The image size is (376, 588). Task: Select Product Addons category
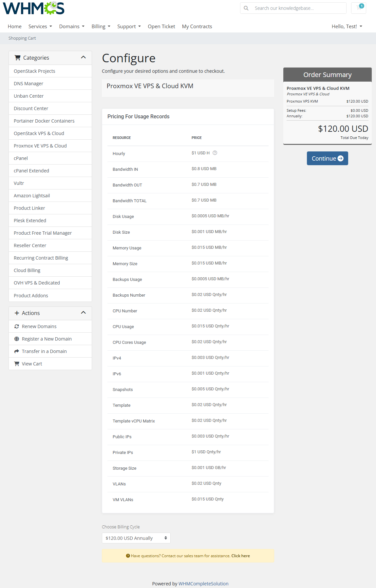[50, 296]
